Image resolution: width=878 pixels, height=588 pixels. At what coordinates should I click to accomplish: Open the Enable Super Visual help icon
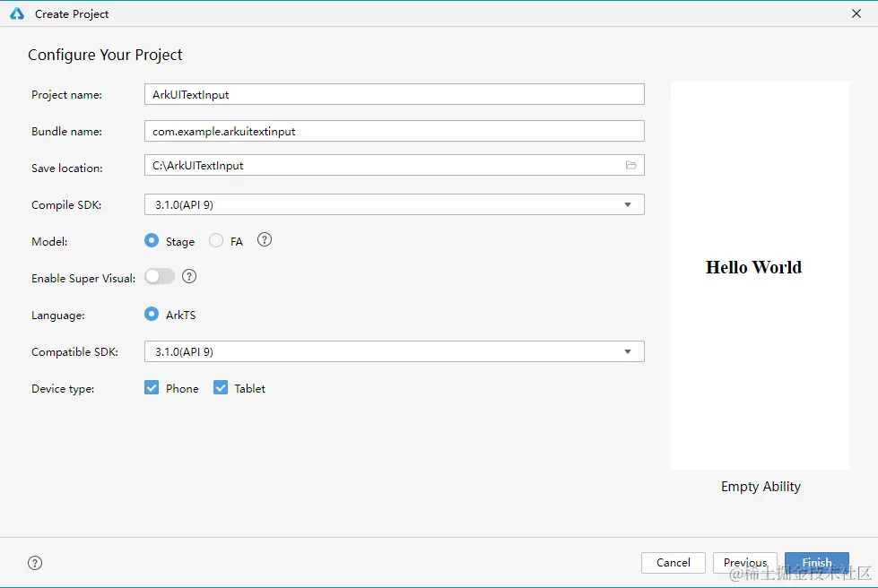coord(189,276)
